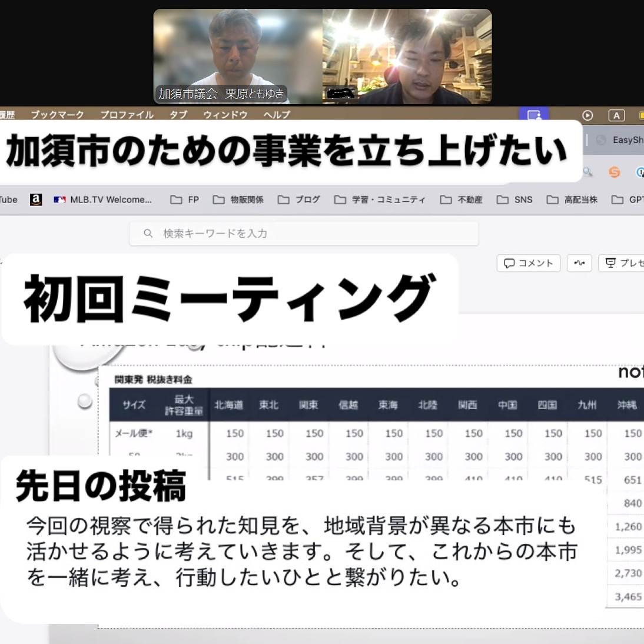Open the FP bookmark folder
Viewport: 644px width, 644px height.
pos(185,200)
